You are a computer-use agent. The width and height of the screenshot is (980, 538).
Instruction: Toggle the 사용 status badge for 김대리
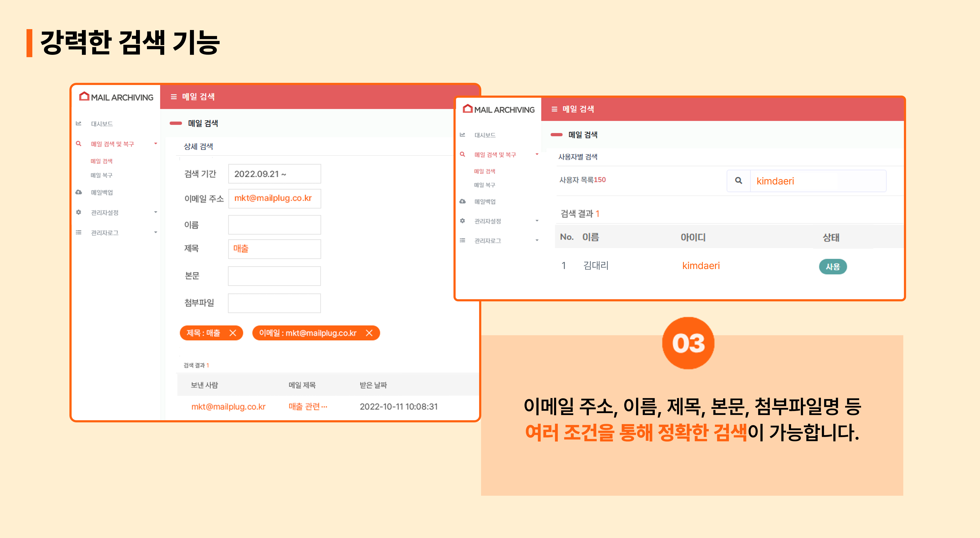[x=832, y=267]
